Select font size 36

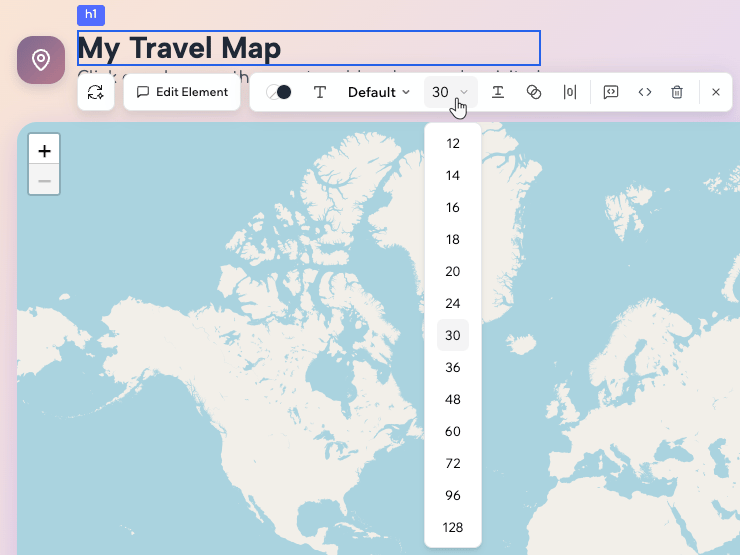(x=453, y=368)
